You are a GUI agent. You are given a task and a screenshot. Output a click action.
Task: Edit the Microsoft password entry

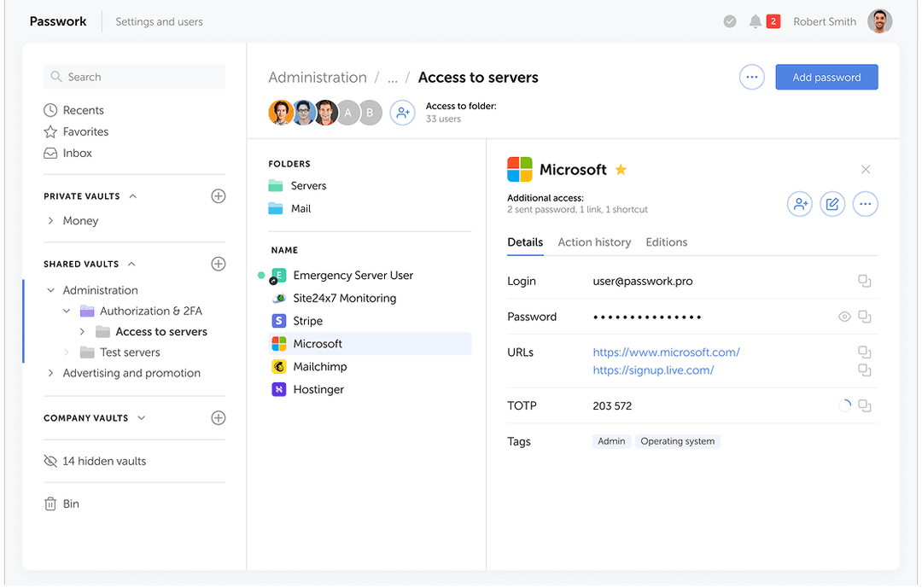pos(832,204)
